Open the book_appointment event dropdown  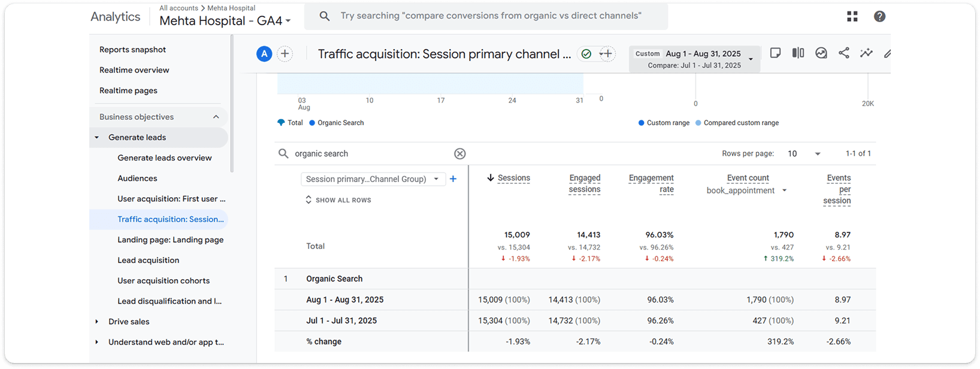coord(746,190)
